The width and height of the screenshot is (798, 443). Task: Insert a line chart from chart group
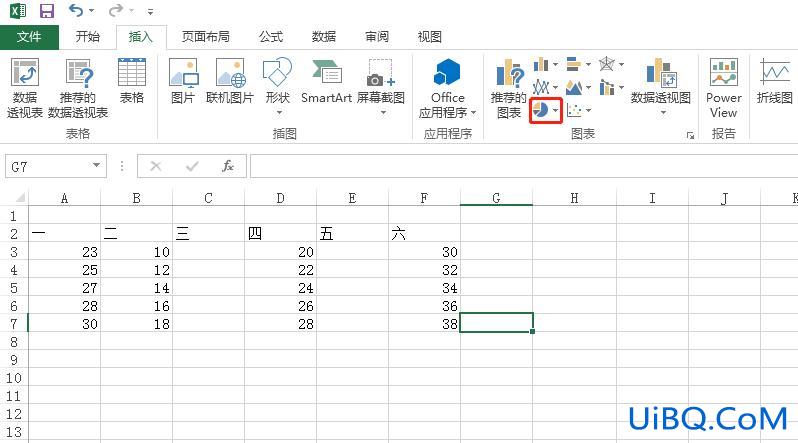(540, 87)
